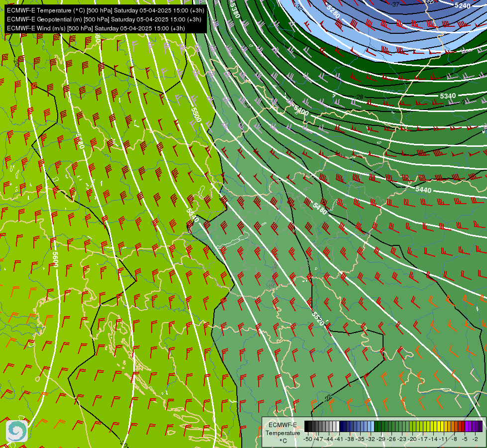Click the 5580 geopotential contour label
487x448 pixels.
(x=80, y=141)
